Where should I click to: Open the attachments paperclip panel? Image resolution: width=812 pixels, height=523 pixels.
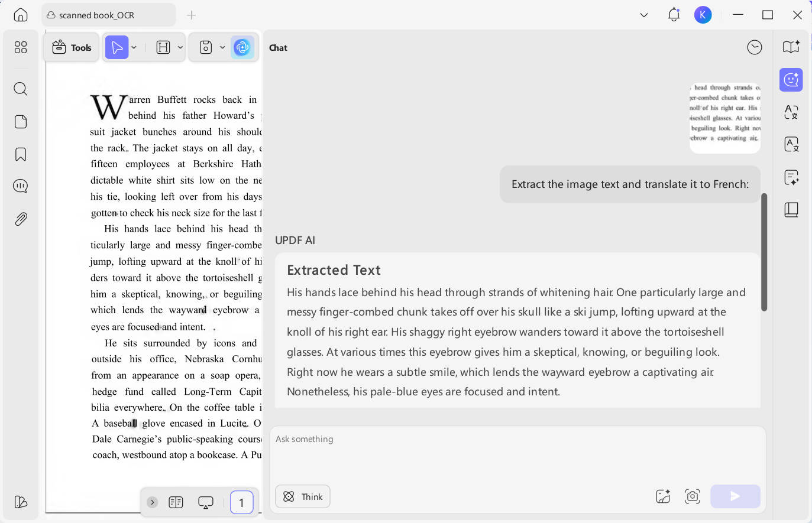click(21, 219)
